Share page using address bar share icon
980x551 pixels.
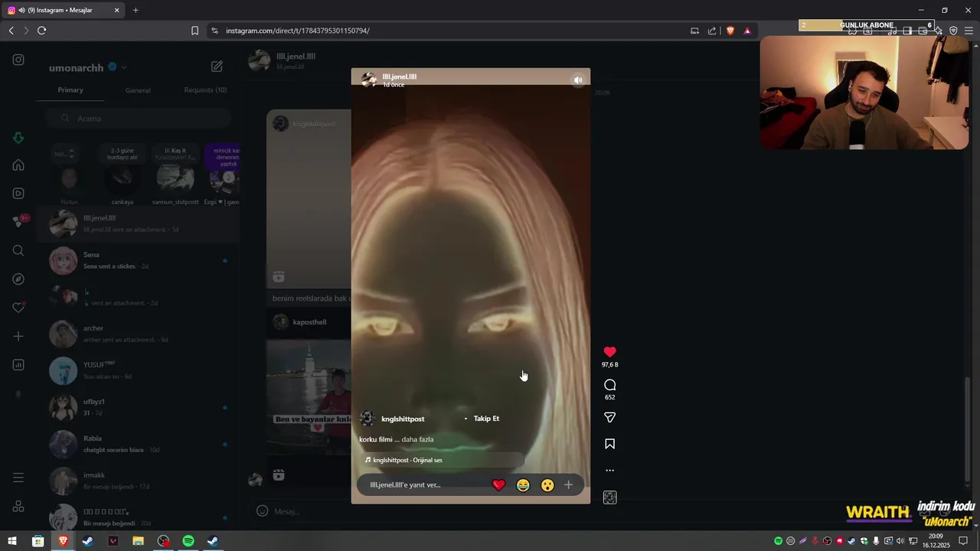click(712, 31)
